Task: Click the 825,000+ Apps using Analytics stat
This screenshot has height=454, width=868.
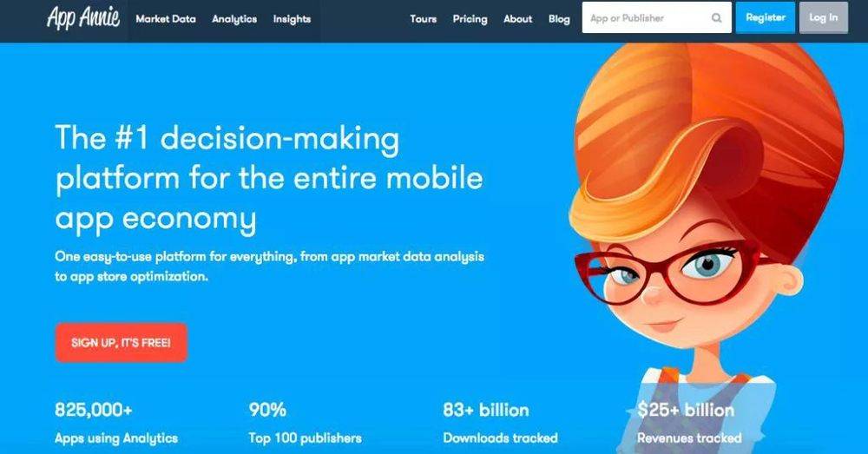Action: (x=116, y=424)
